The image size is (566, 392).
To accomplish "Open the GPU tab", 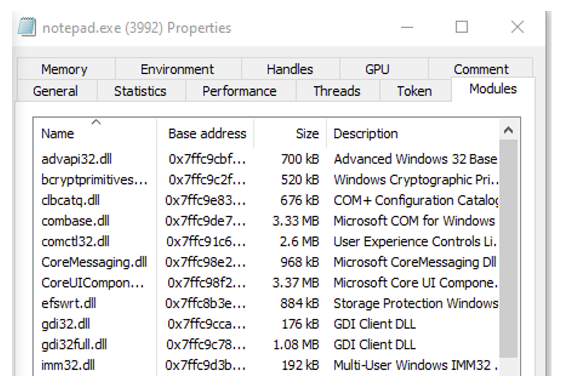I will 377,69.
